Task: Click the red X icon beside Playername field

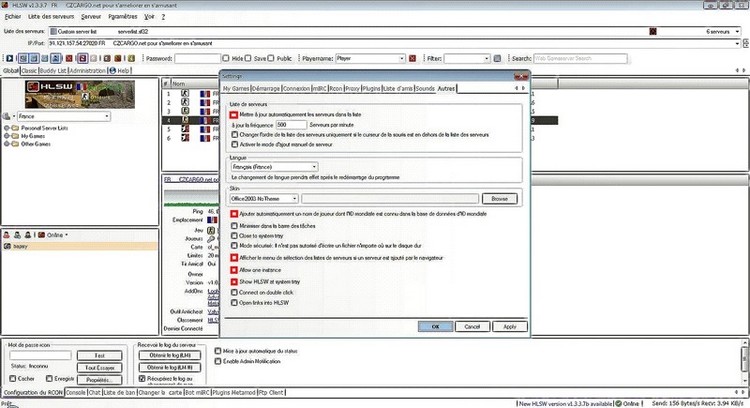Action: [412, 58]
